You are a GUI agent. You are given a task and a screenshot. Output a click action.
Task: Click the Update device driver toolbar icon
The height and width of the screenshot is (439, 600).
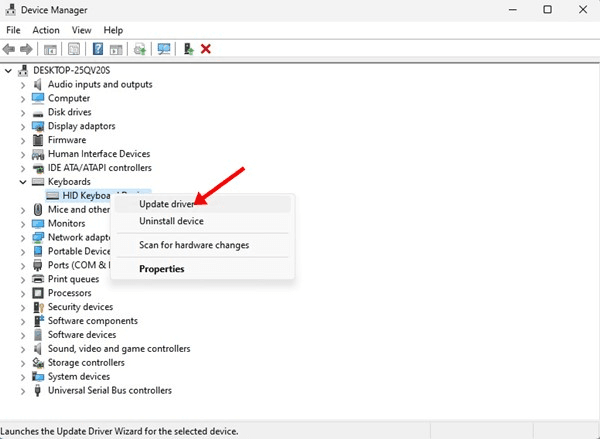click(x=188, y=49)
